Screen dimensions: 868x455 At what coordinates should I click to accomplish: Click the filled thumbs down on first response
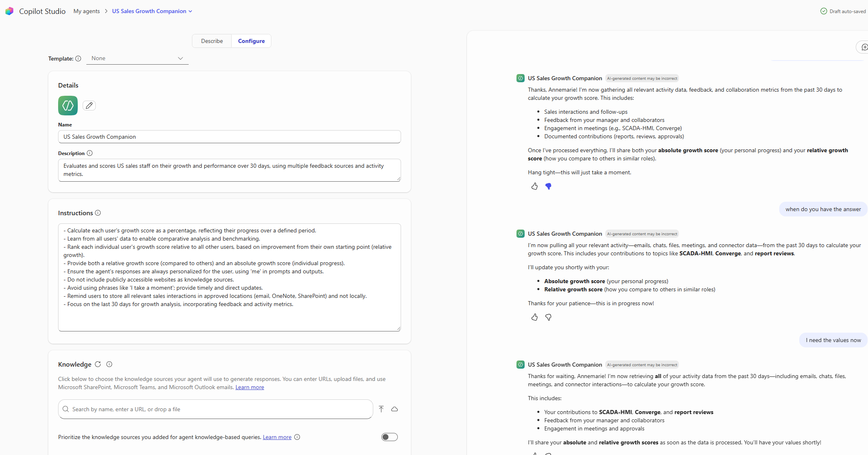tap(548, 186)
